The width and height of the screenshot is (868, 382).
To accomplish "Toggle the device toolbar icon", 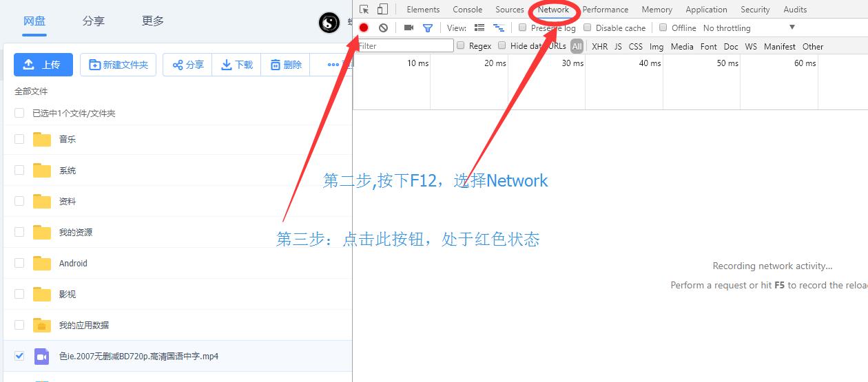I will pyautogui.click(x=382, y=10).
